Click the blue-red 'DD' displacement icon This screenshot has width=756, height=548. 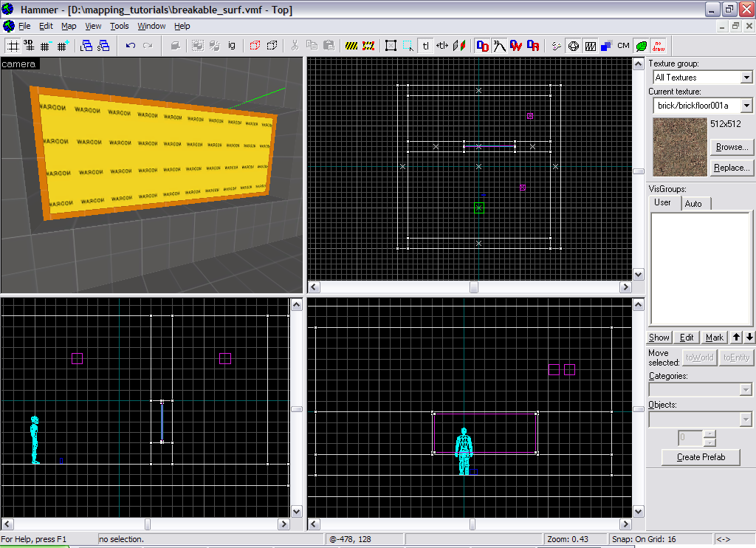coord(482,46)
